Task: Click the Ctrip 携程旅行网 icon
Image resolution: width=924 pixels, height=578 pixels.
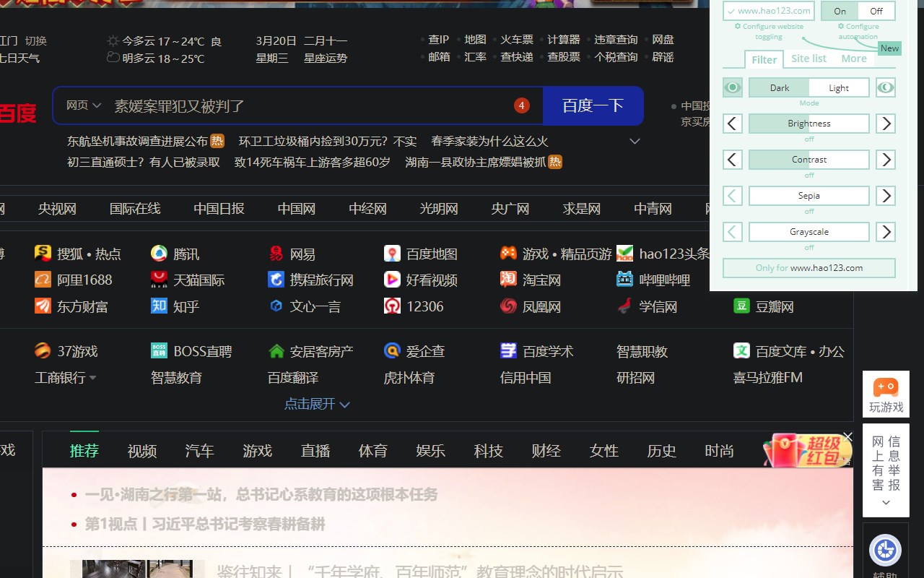Action: (x=276, y=279)
